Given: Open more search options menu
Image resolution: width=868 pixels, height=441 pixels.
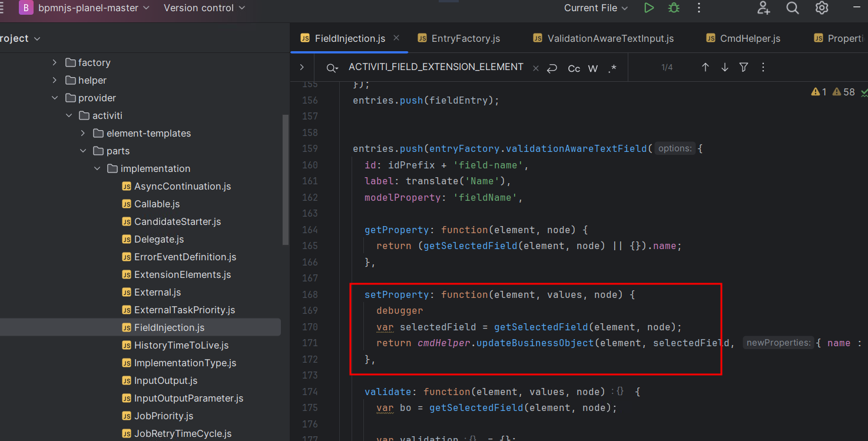Looking at the screenshot, I should [x=763, y=67].
